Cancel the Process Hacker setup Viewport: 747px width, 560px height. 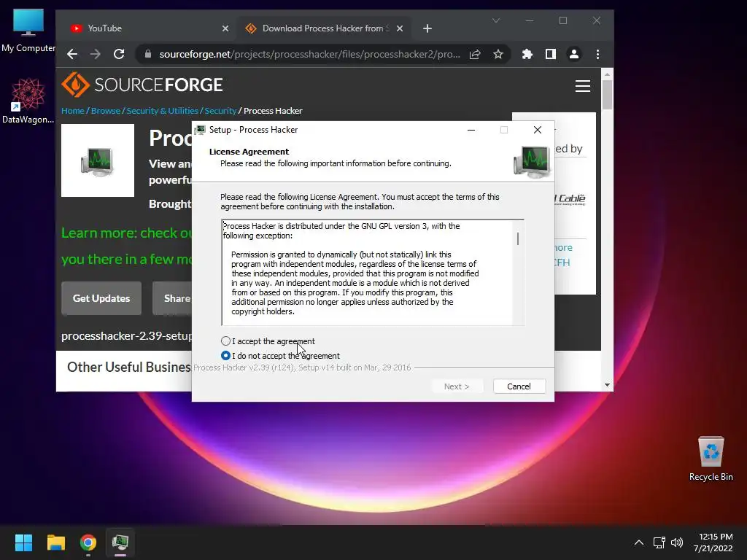(519, 386)
